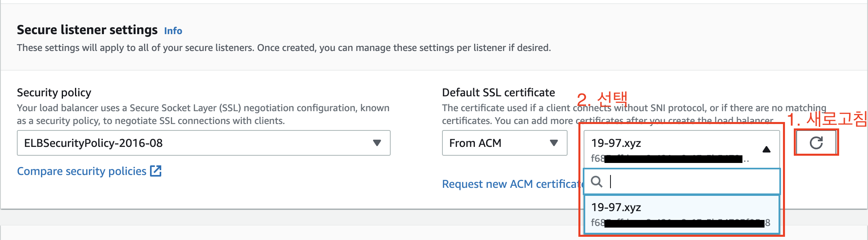
Task: Select the 19-97.xyz option in the dropdown list
Action: point(617,207)
